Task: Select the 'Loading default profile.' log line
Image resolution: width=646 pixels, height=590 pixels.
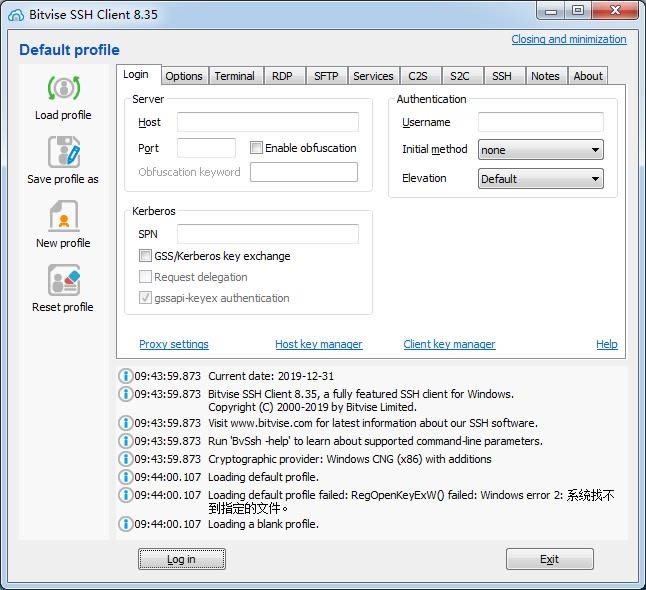Action: point(263,477)
